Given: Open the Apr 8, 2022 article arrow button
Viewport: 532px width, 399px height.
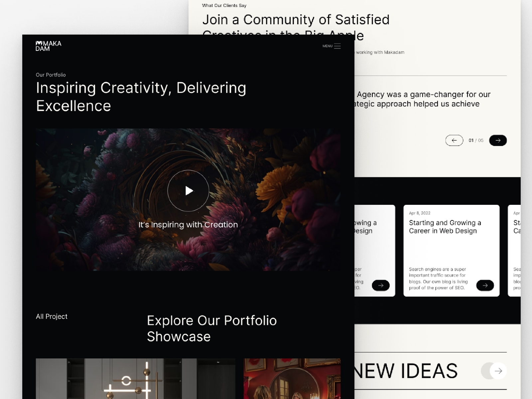Looking at the screenshot, I should [485, 285].
